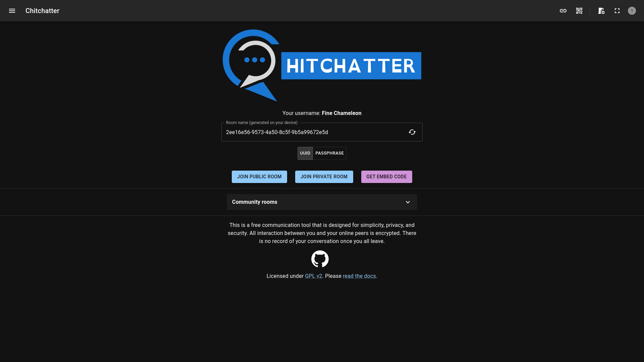The image size is (644, 362).
Task: Select UUID room name type
Action: pyautogui.click(x=305, y=153)
